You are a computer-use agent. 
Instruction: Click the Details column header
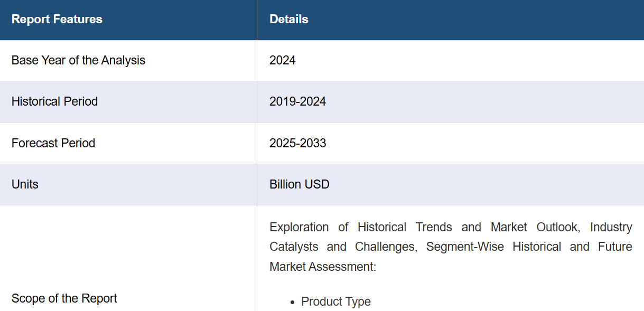pos(289,20)
